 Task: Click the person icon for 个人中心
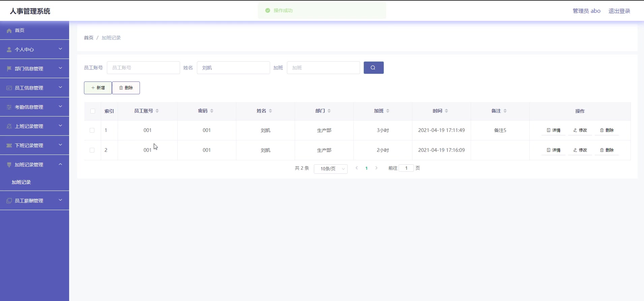9,49
